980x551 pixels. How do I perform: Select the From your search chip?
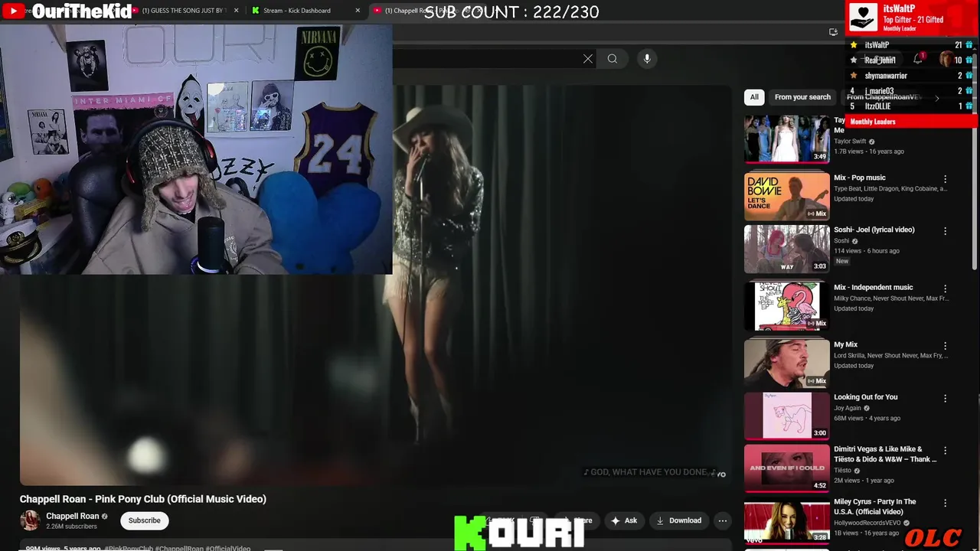pyautogui.click(x=802, y=97)
